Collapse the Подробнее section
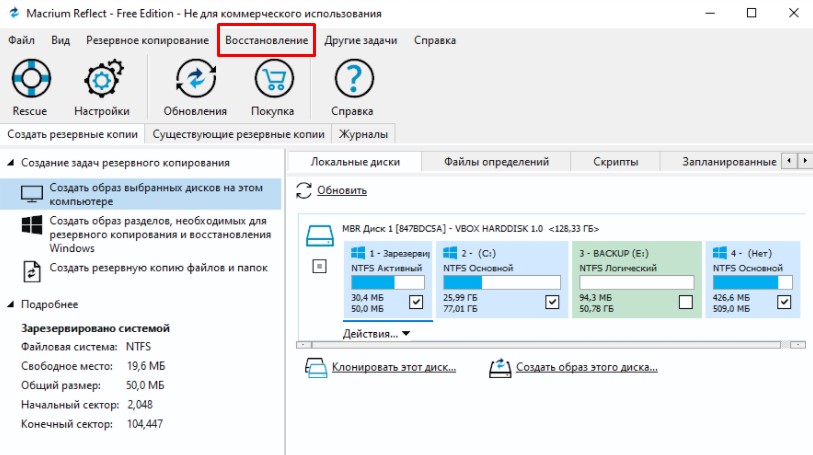The image size is (813, 455). coord(10,304)
